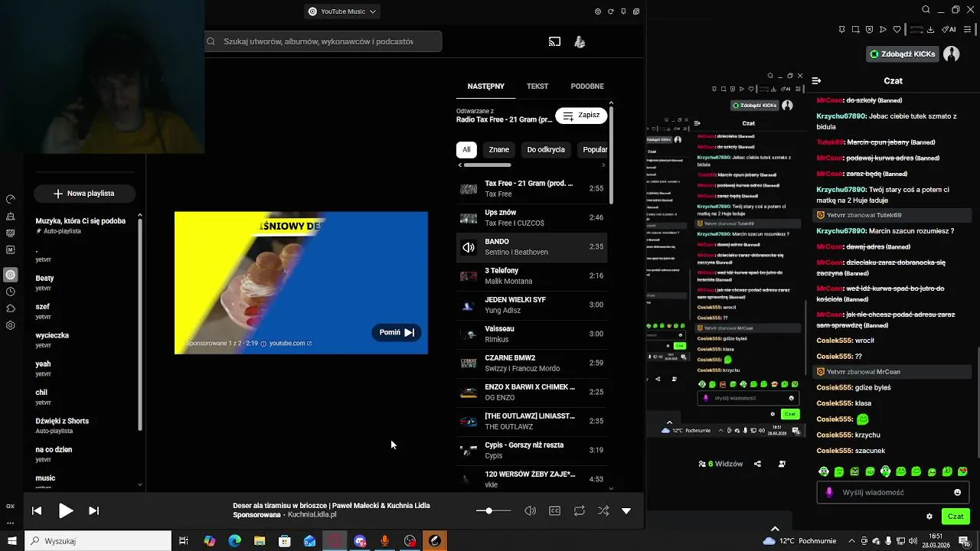Collapse the player page with down arrow
This screenshot has width=980, height=551.
(x=626, y=510)
